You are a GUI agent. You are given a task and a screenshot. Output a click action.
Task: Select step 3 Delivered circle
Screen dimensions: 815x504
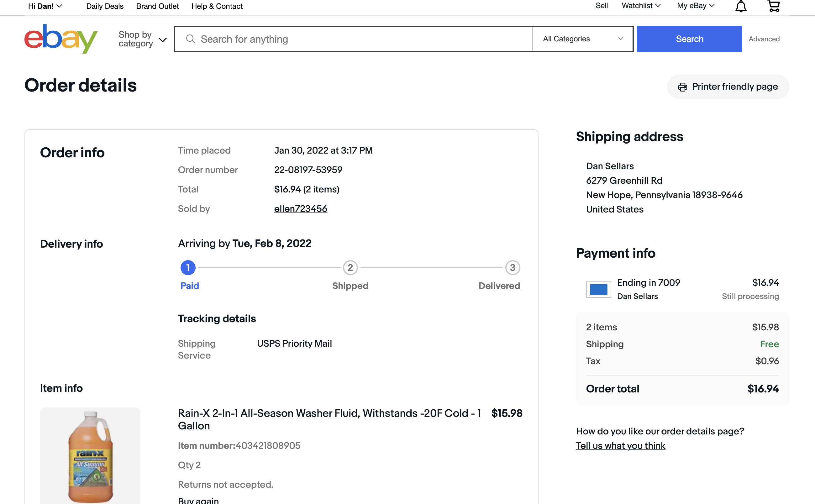[512, 268]
